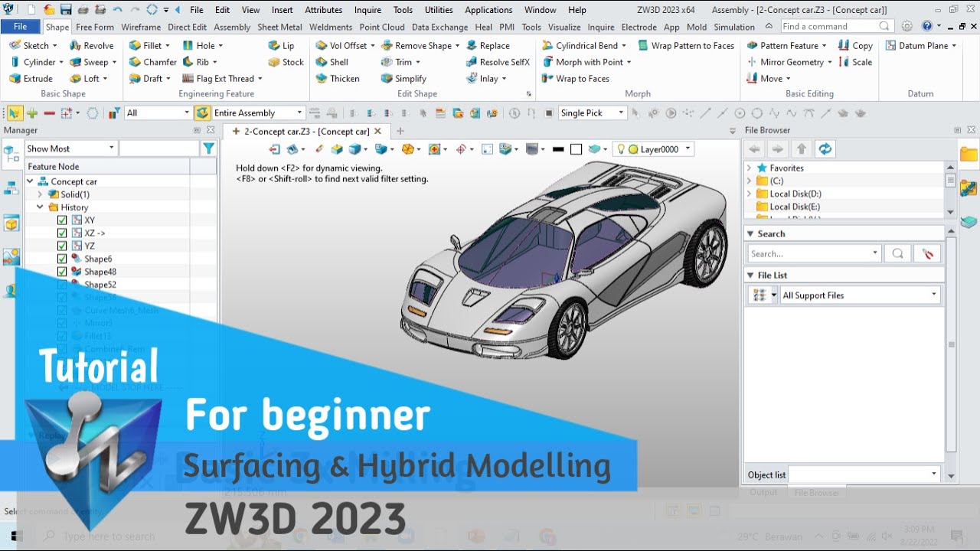Select the Hole tool

(202, 46)
